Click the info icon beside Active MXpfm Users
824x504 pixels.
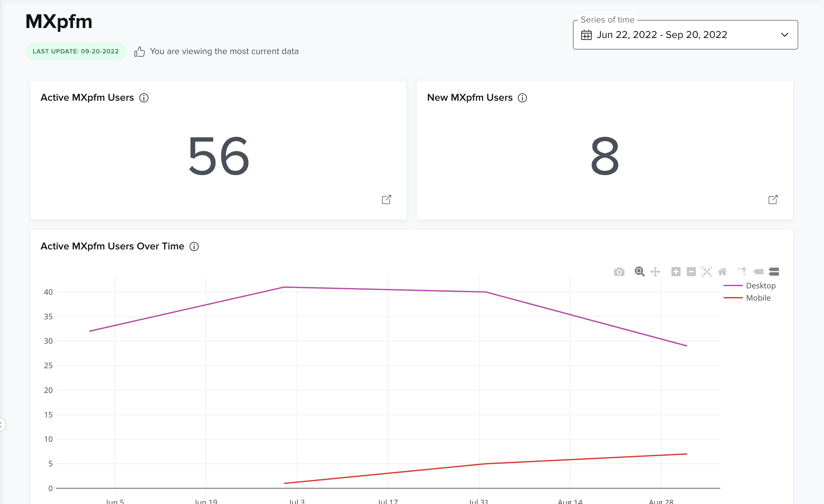tap(144, 98)
